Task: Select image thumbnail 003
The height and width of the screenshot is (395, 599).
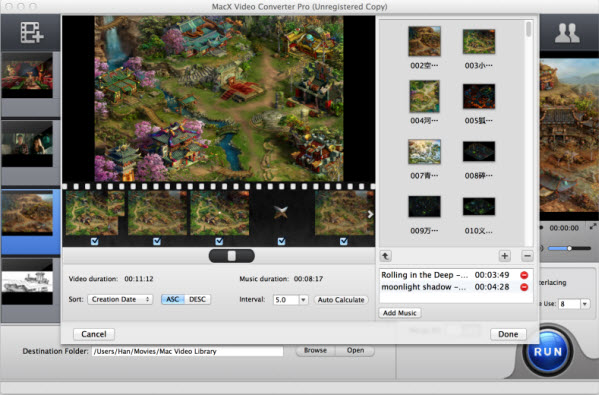Action: 479,42
